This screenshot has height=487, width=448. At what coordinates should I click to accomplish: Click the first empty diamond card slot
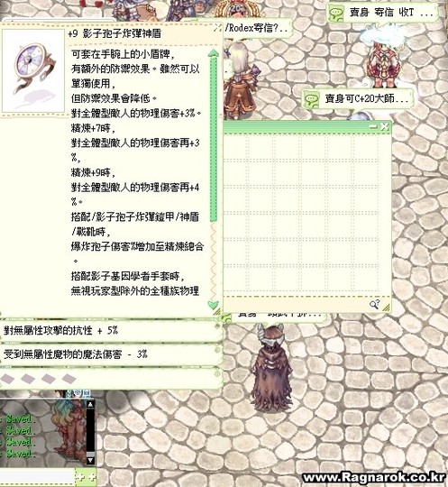coord(7,378)
